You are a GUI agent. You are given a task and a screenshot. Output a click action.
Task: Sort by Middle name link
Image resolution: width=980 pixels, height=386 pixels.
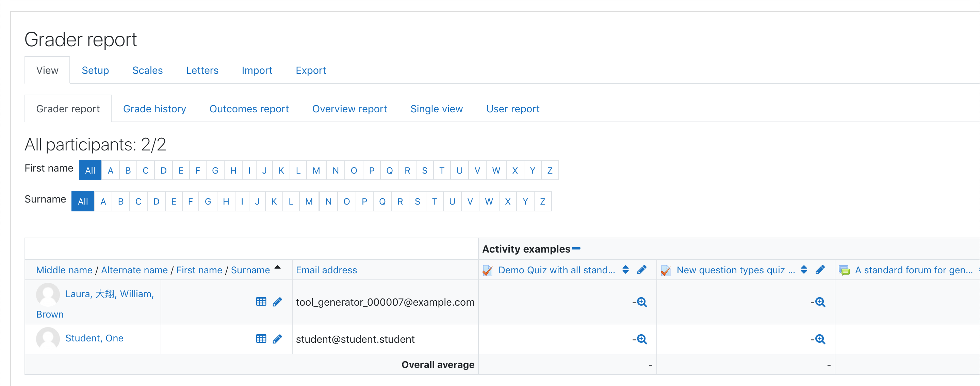tap(64, 270)
